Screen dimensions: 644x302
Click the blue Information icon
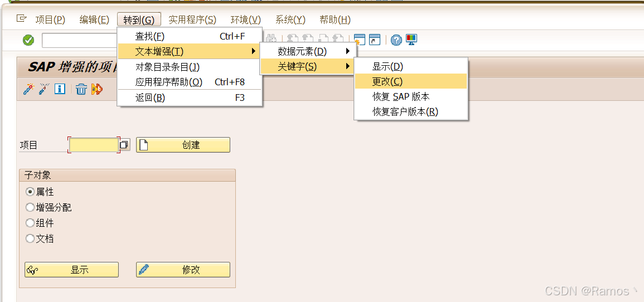[x=60, y=89]
